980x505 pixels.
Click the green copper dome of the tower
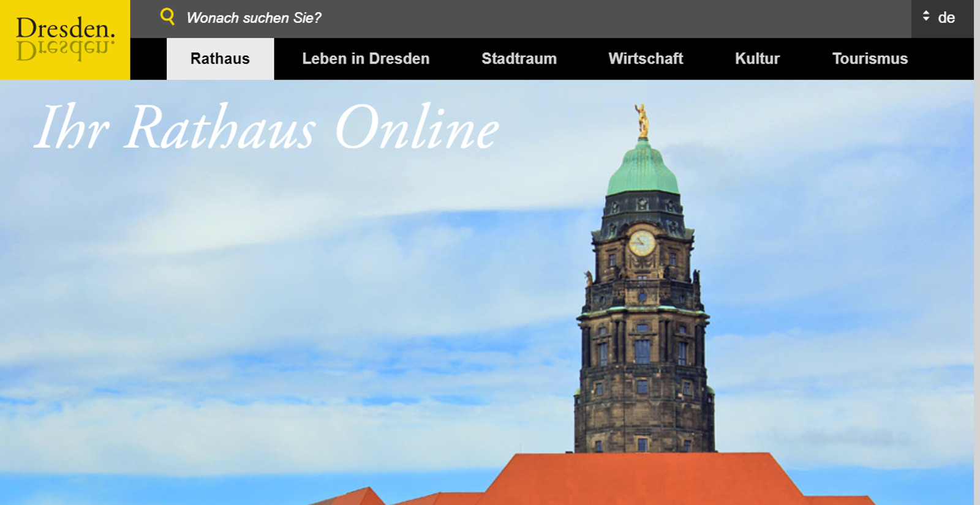[x=643, y=171]
